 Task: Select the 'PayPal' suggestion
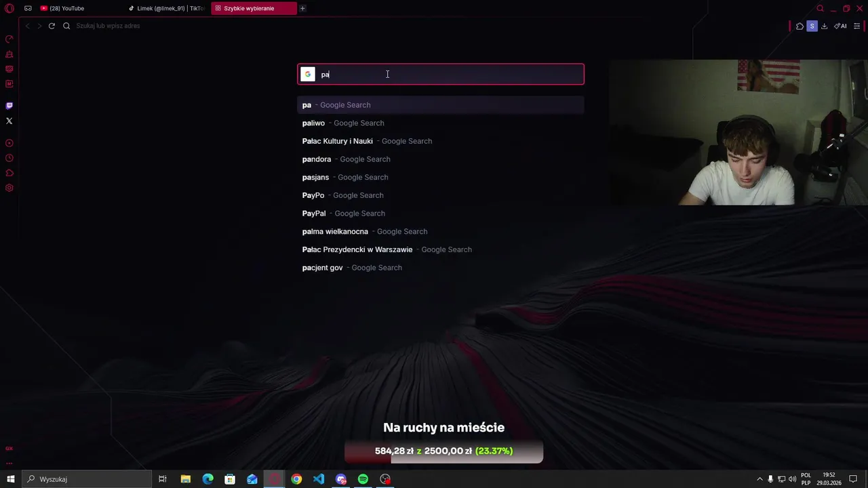441,213
